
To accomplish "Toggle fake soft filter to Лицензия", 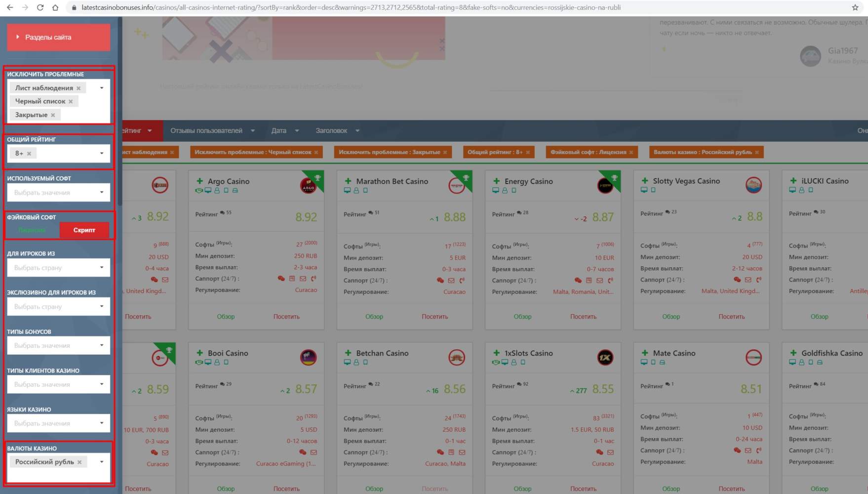I will point(32,230).
